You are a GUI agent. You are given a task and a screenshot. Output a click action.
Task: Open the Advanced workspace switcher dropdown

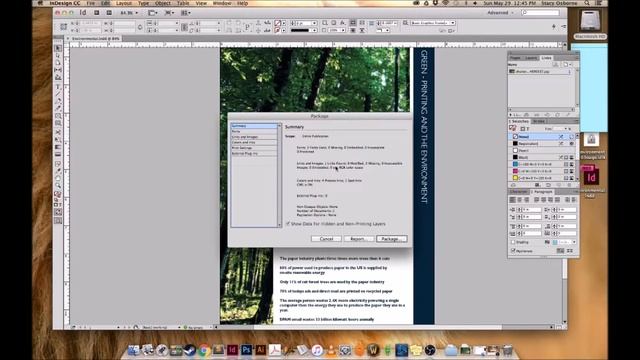(500, 13)
